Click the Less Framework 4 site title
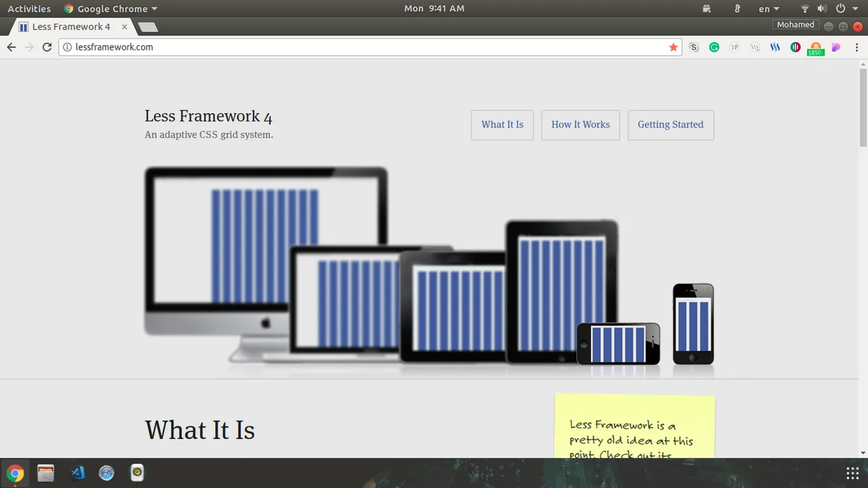This screenshot has width=868, height=488. coord(208,117)
